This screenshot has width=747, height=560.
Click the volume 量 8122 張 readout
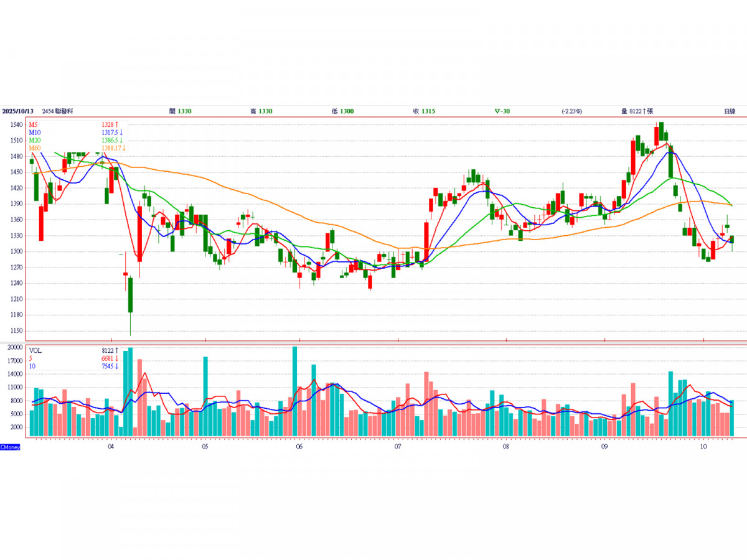pyautogui.click(x=637, y=111)
